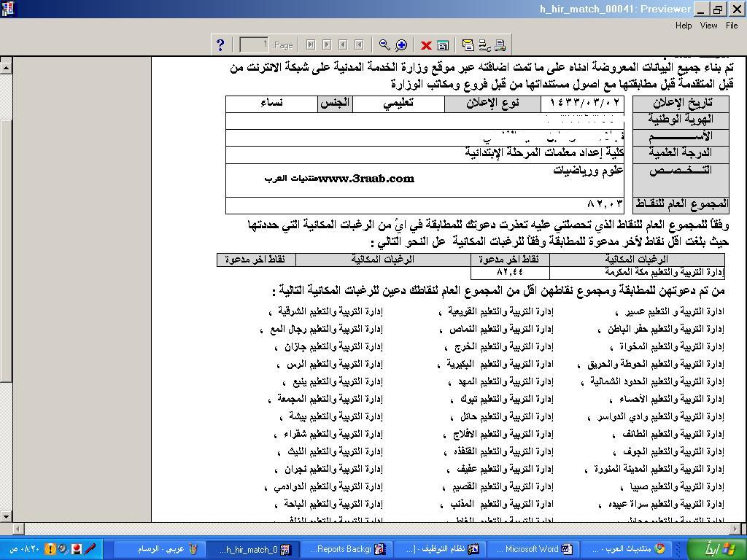Click the الدرجة العلمية label
This screenshot has height=560, width=747.
[681, 153]
